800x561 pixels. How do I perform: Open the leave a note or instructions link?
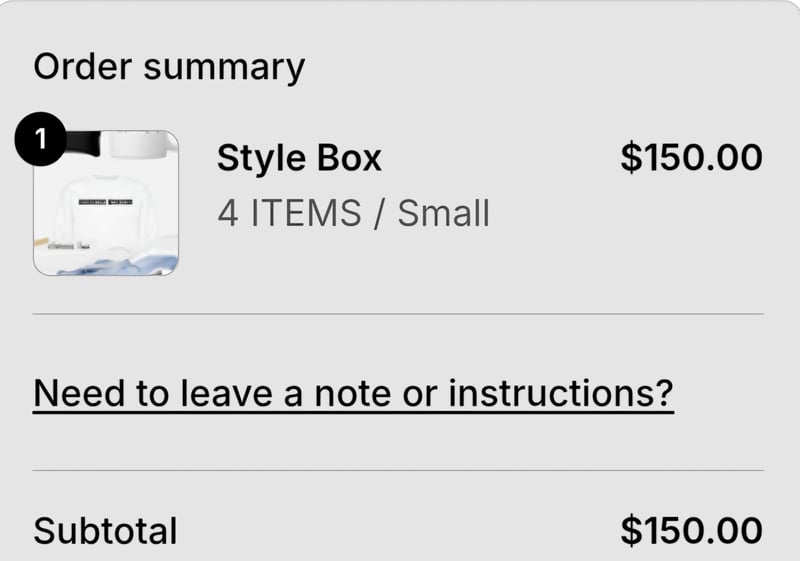[x=353, y=393]
